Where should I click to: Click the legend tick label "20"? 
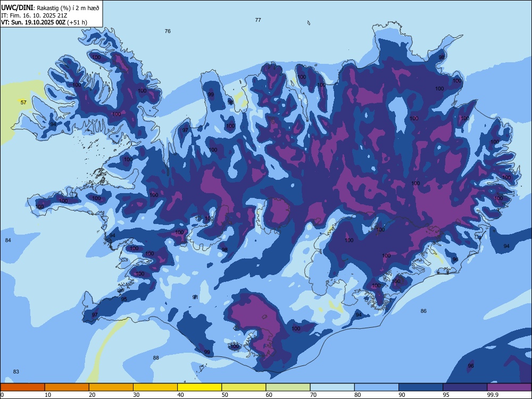pyautogui.click(x=92, y=395)
